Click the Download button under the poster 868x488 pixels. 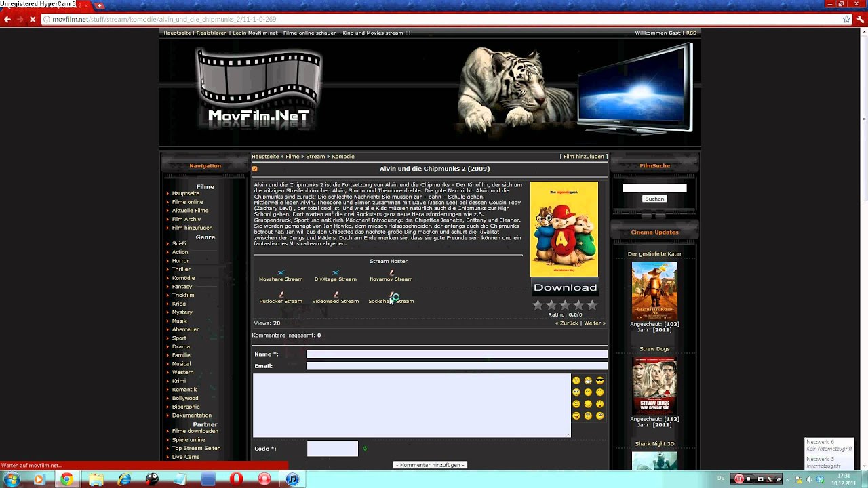click(x=565, y=287)
